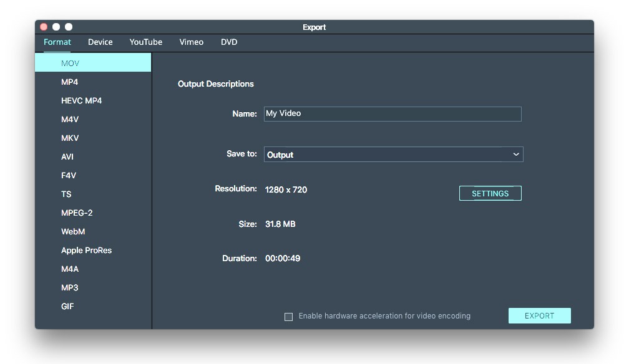Enable hardware acceleration for video encoding checkbox
Screen dimensions: 629x364
[x=288, y=317]
